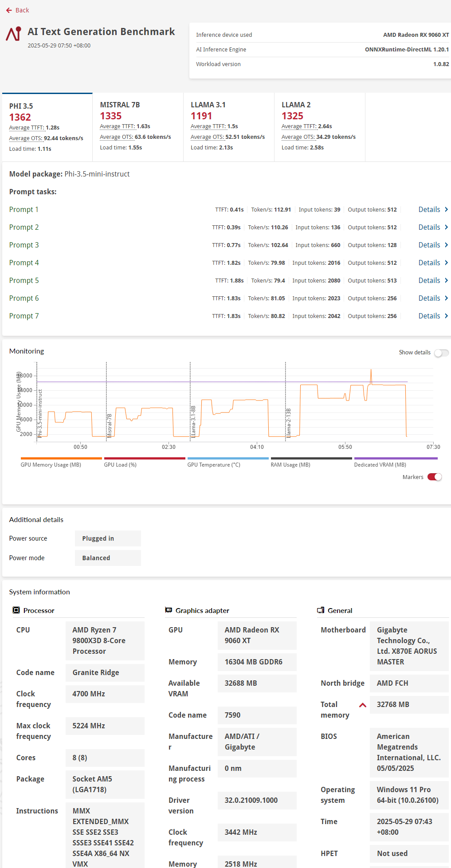Click Average OTS label under MISTRAL 7B
Screen dimensions: 451x868
118,137
